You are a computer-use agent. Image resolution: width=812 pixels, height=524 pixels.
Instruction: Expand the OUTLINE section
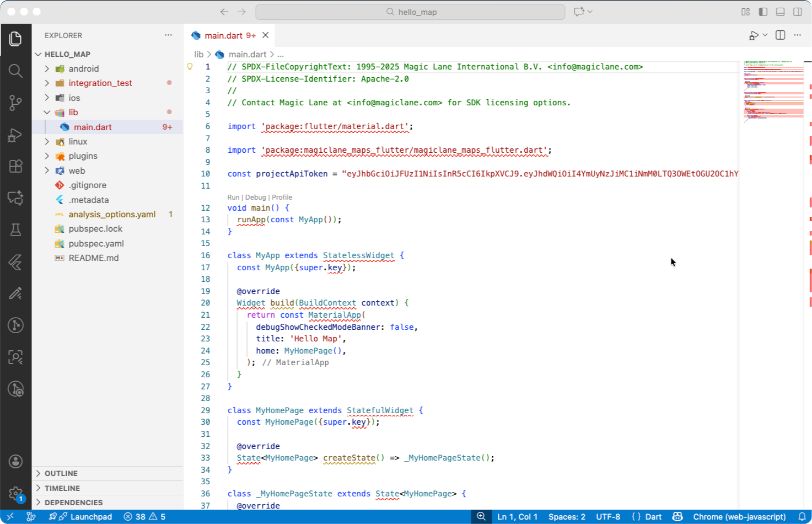(x=61, y=473)
